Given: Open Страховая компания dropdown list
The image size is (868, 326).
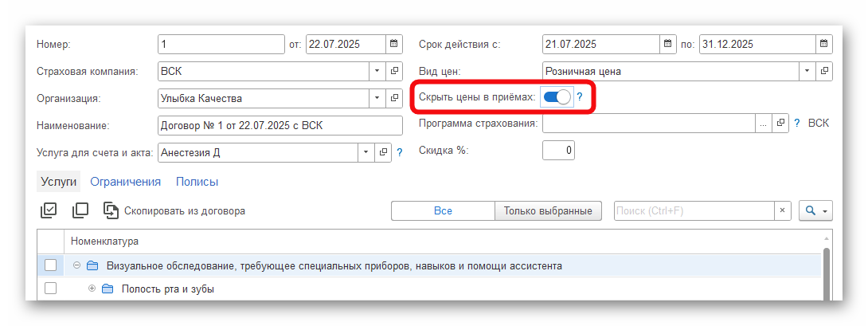Looking at the screenshot, I should (377, 71).
